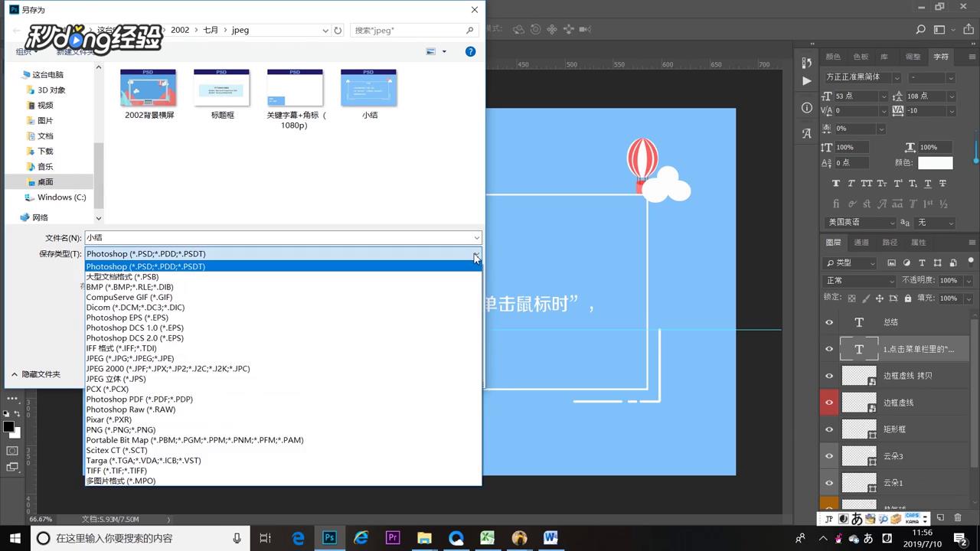Image resolution: width=980 pixels, height=551 pixels.
Task: Select TIFF (*.TIF;*.TIFF) format option
Action: (x=283, y=471)
